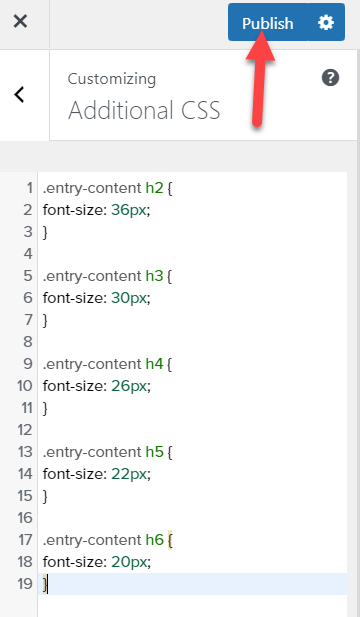
Task: Click the .entry-content h5 selector line
Action: 107,453
